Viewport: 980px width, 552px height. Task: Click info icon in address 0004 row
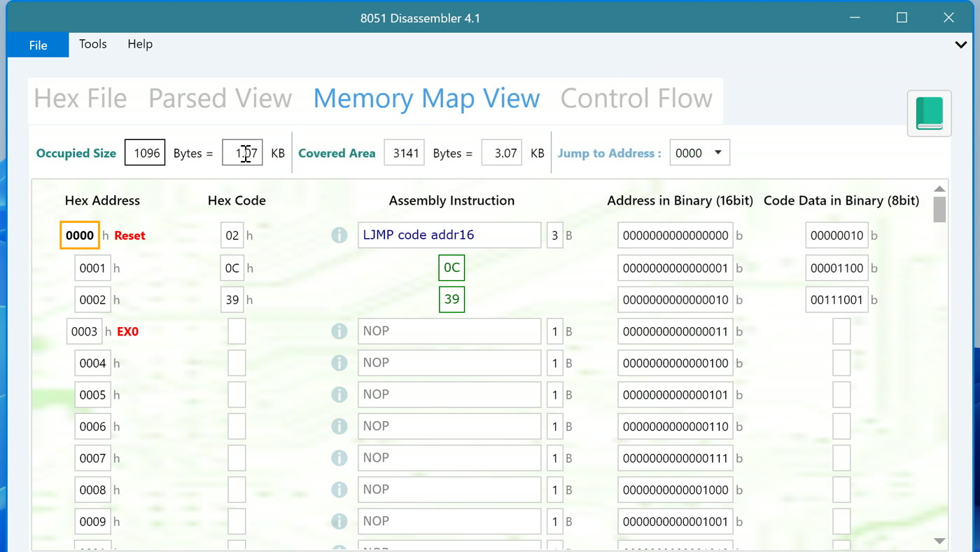click(x=339, y=363)
